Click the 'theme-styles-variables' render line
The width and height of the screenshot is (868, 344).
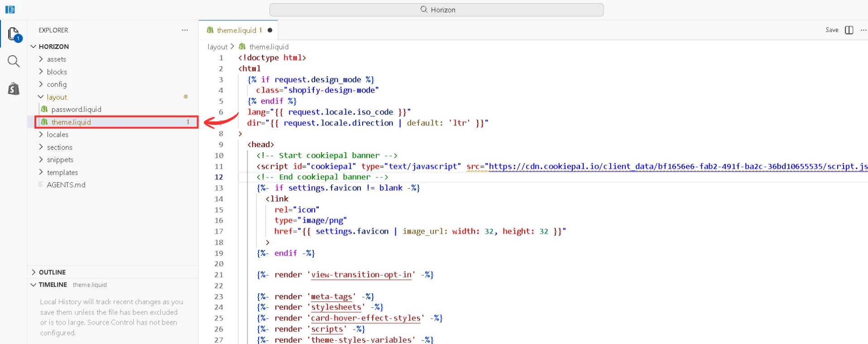point(345,340)
